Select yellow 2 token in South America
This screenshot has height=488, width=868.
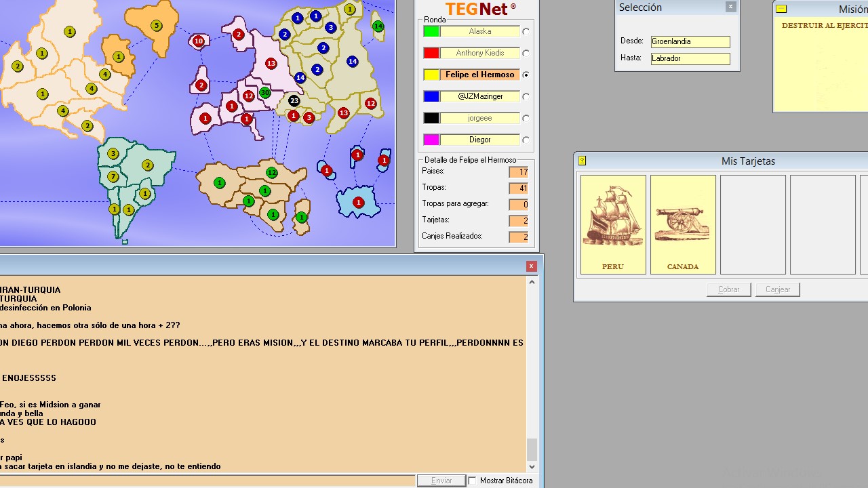pyautogui.click(x=148, y=165)
